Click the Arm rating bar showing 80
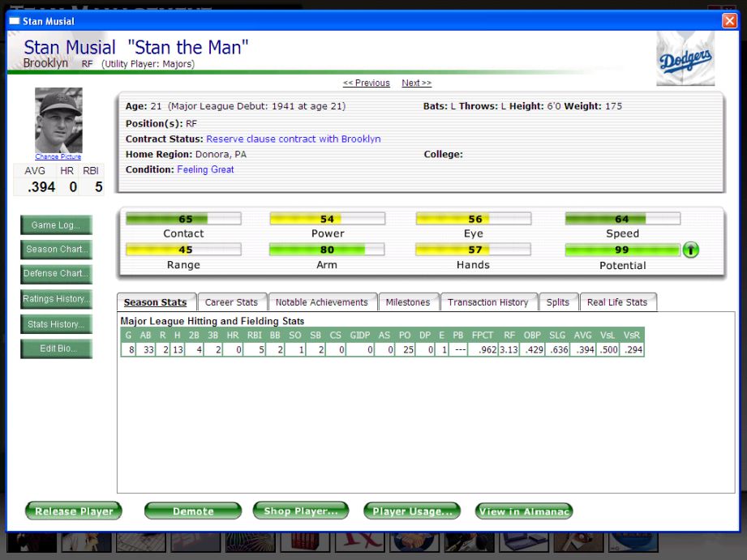 point(327,250)
